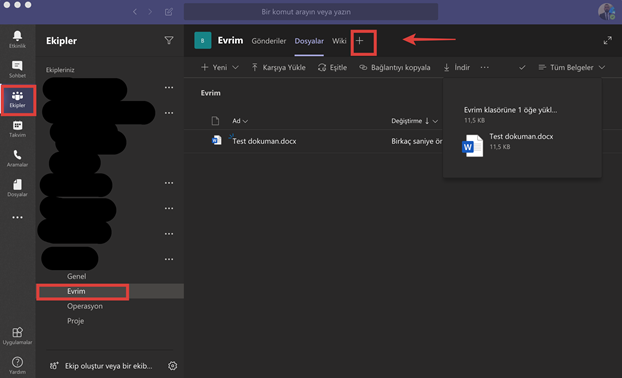Expand the tab with the arrows icon
Image resolution: width=622 pixels, height=378 pixels.
coord(608,40)
